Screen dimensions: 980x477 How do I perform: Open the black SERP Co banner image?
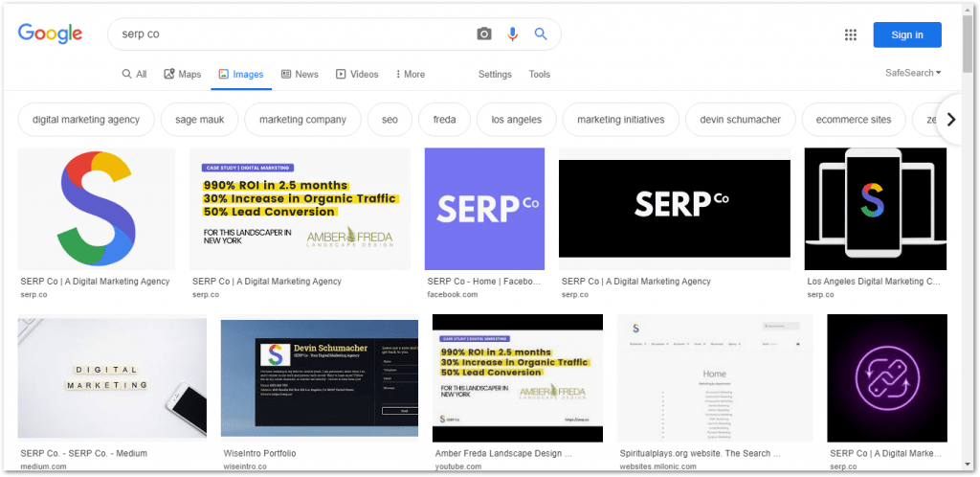(675, 209)
